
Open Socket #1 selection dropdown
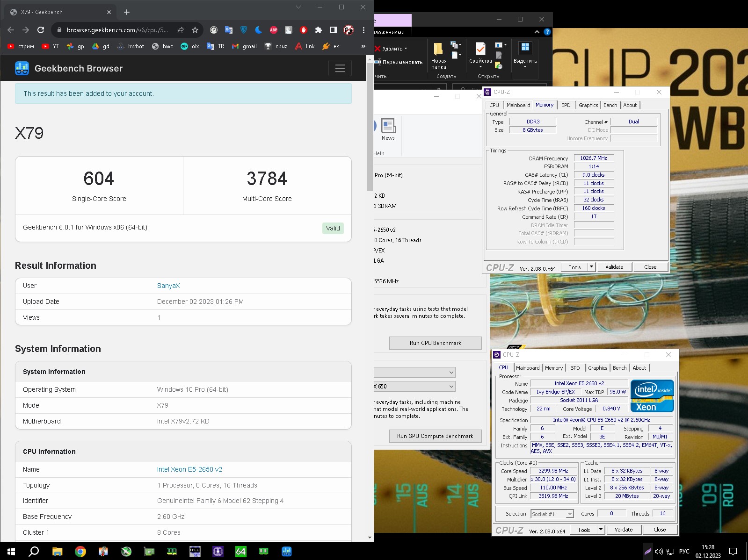coord(552,514)
